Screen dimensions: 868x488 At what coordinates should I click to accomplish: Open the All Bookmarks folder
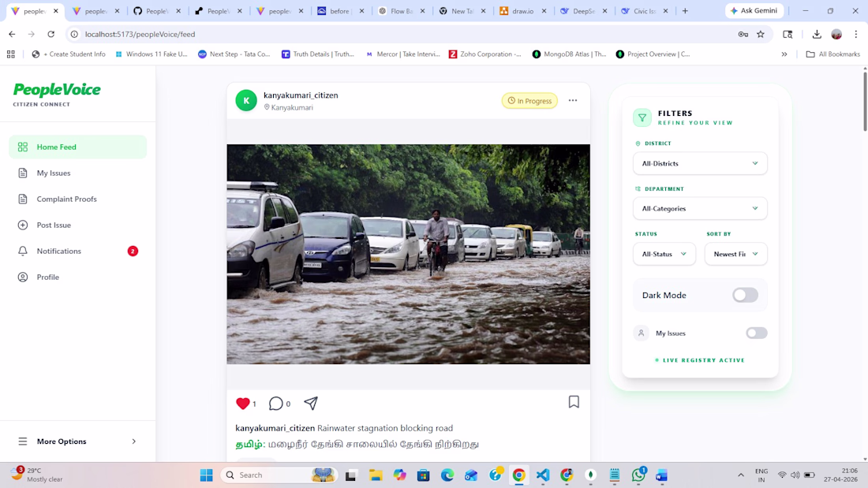pos(833,54)
